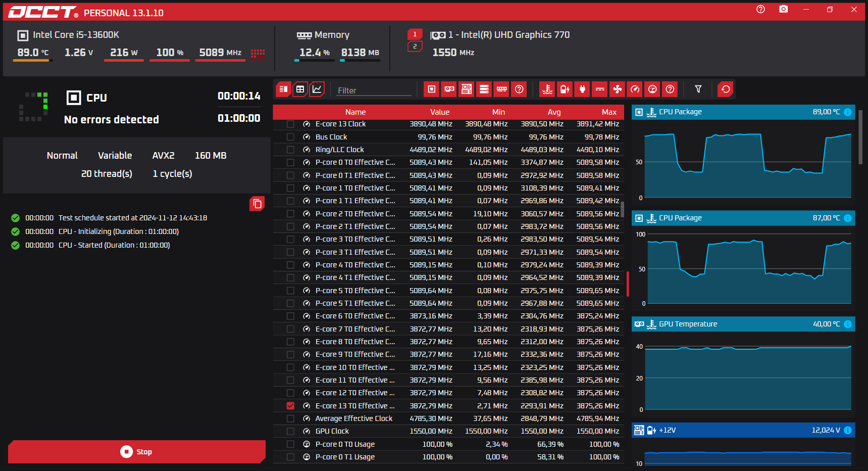Image resolution: width=868 pixels, height=471 pixels.
Task: Uncheck the E-core 13 T0 Effective checkbox
Action: [x=290, y=406]
